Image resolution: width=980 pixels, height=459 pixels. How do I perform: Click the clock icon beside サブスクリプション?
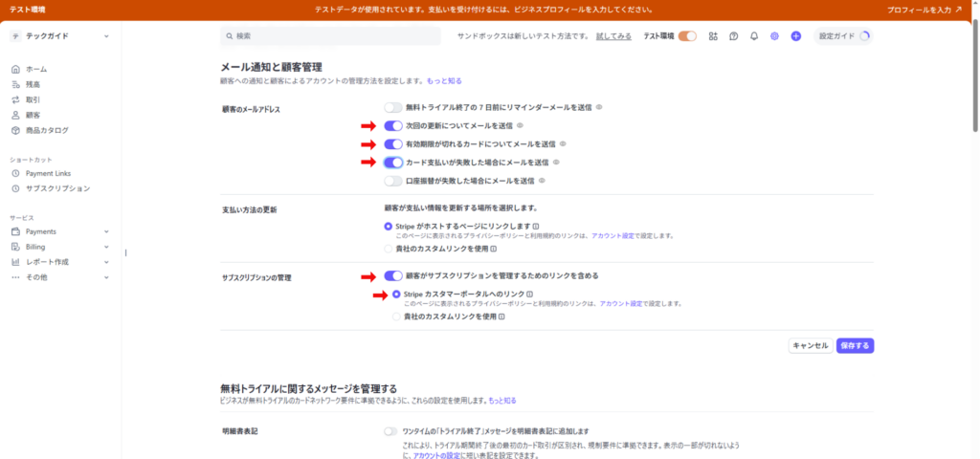[x=15, y=188]
